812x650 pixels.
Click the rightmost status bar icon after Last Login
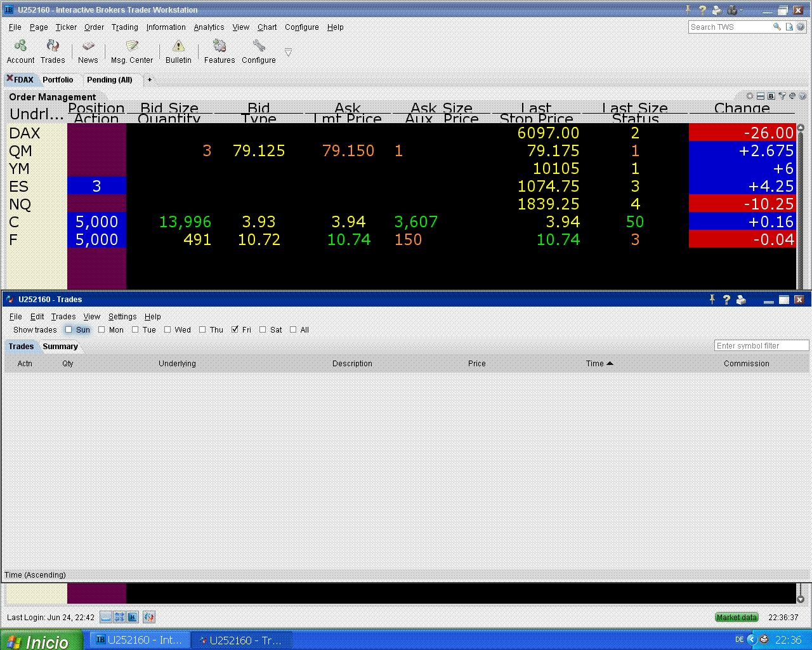point(149,617)
